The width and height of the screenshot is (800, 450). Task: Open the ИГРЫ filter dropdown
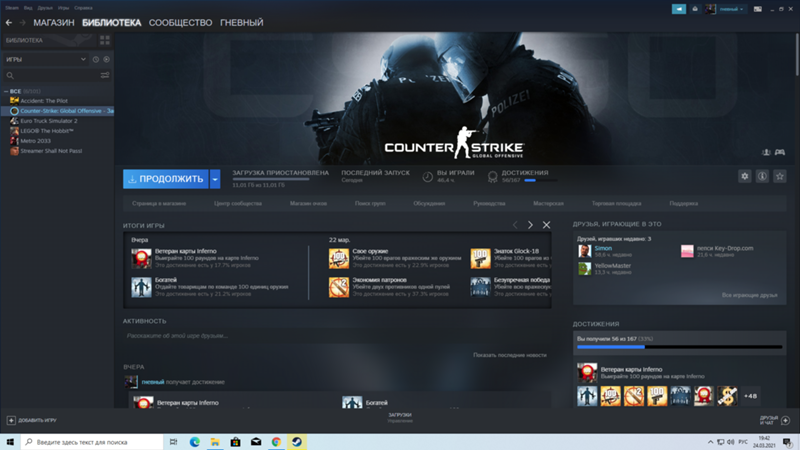coord(45,59)
